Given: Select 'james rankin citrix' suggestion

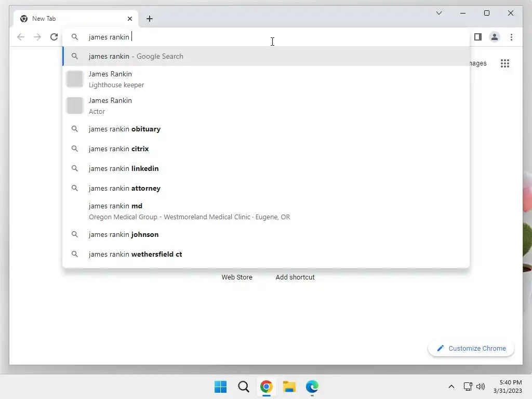Looking at the screenshot, I should 267,149.
